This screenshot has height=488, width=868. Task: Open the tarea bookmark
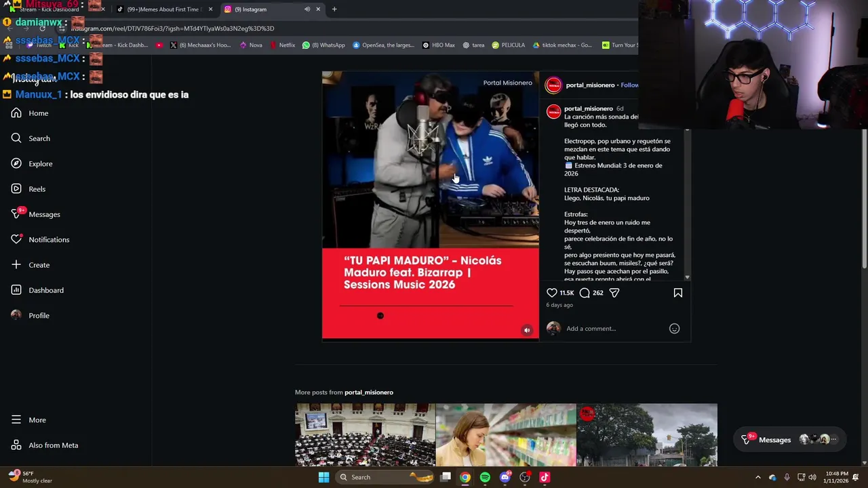point(473,45)
